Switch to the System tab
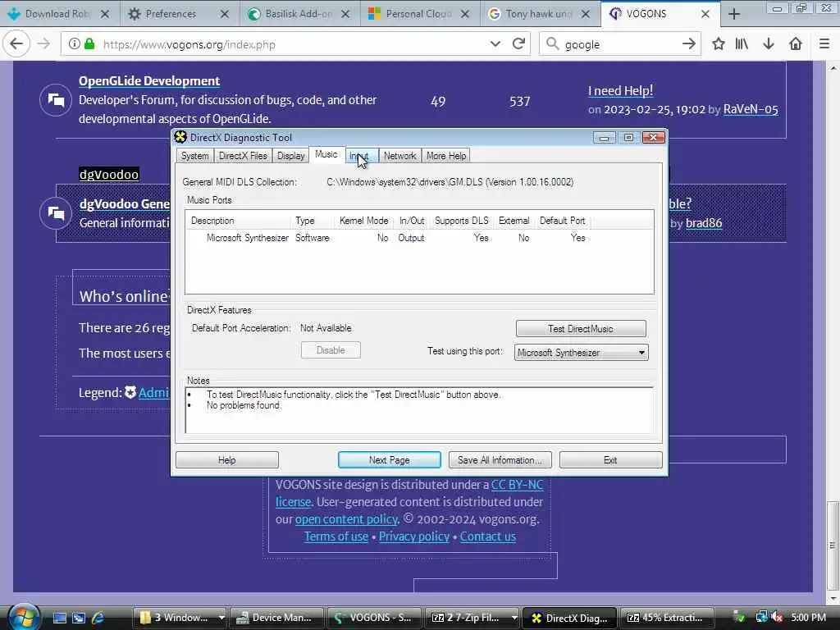The width and height of the screenshot is (840, 630). [194, 156]
